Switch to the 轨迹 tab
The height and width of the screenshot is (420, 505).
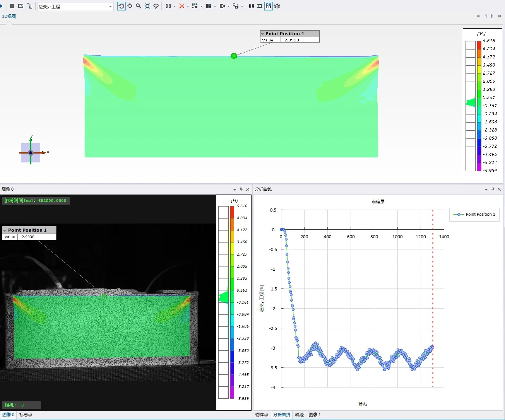coord(300,415)
